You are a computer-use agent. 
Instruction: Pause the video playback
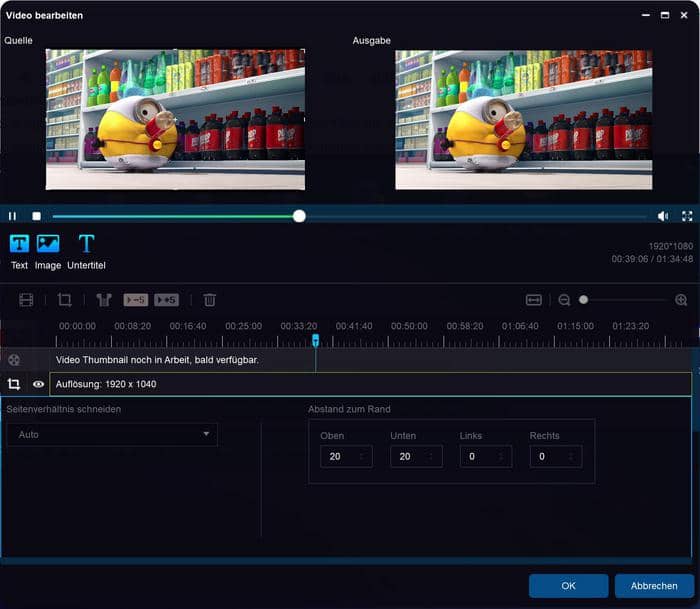[13, 216]
